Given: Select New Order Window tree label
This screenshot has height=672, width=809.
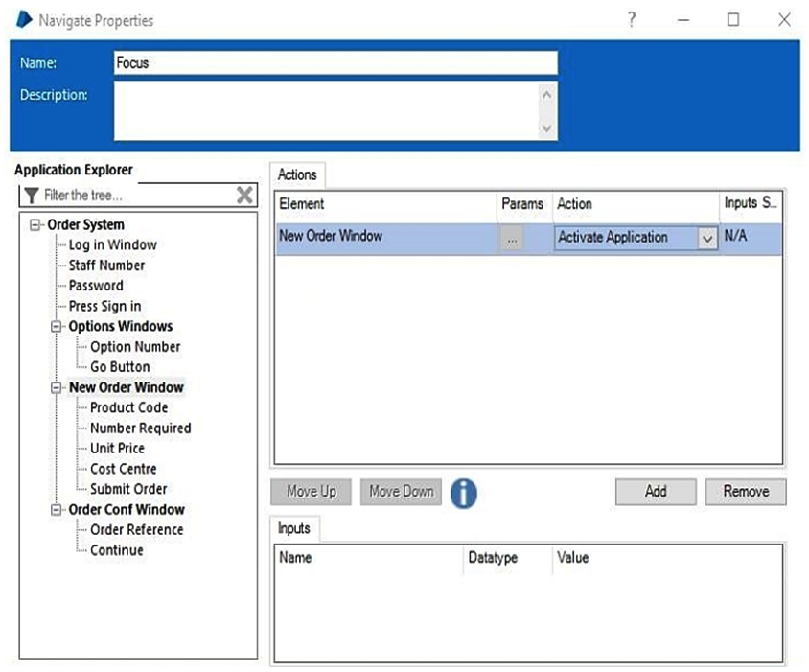Looking at the screenshot, I should [127, 387].
